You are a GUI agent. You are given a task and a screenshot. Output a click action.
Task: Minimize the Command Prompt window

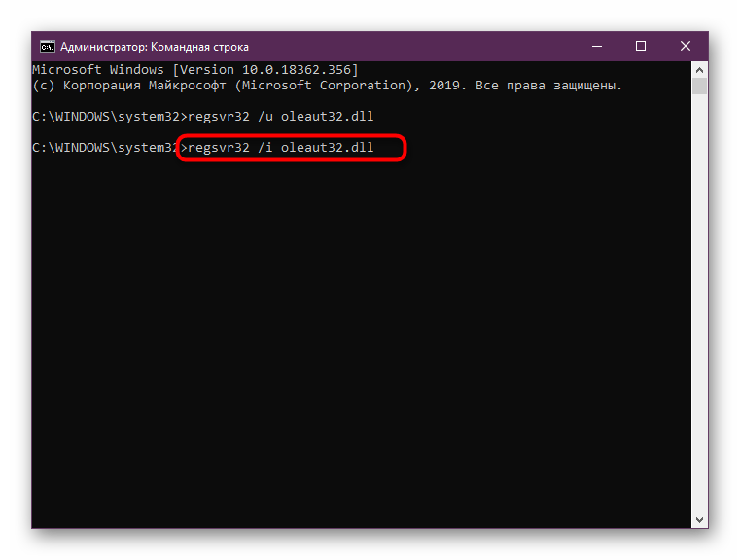595,46
